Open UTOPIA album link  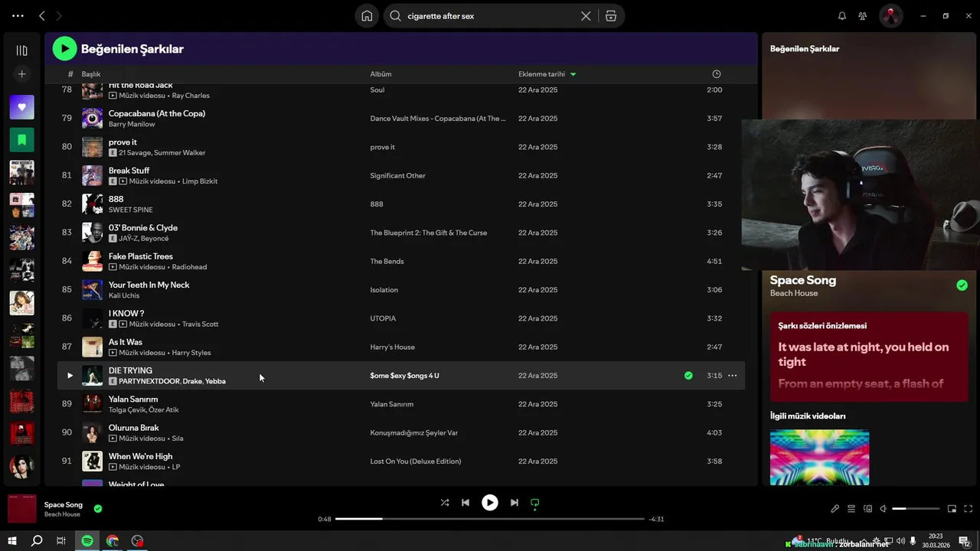point(383,318)
